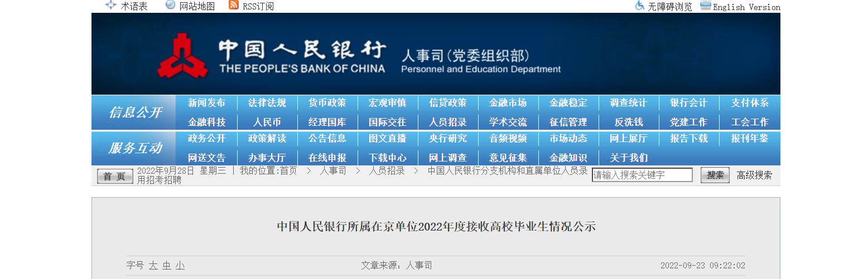Image resolution: width=868 pixels, height=279 pixels.
Task: Go to 办事大厅 service section
Action: [267, 158]
